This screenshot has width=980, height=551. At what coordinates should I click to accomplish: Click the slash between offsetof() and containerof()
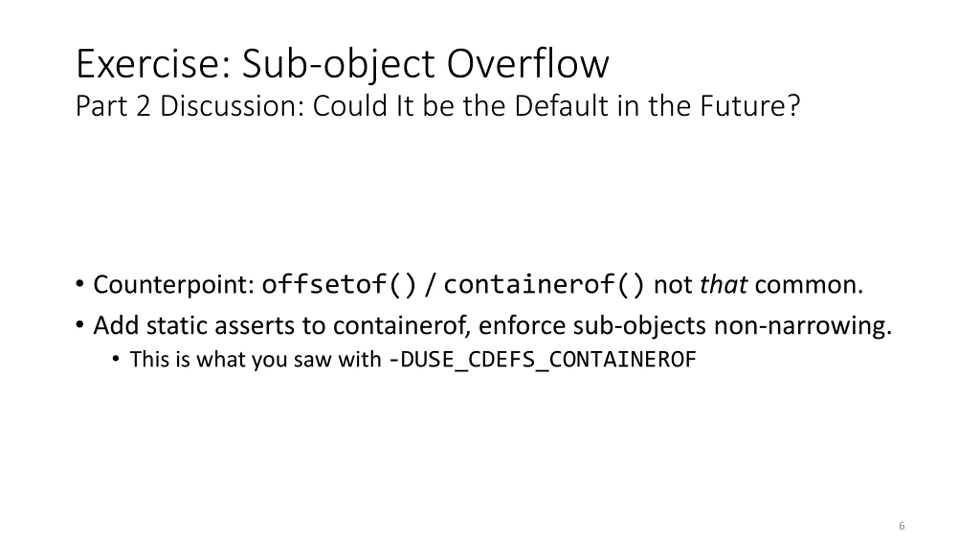430,285
